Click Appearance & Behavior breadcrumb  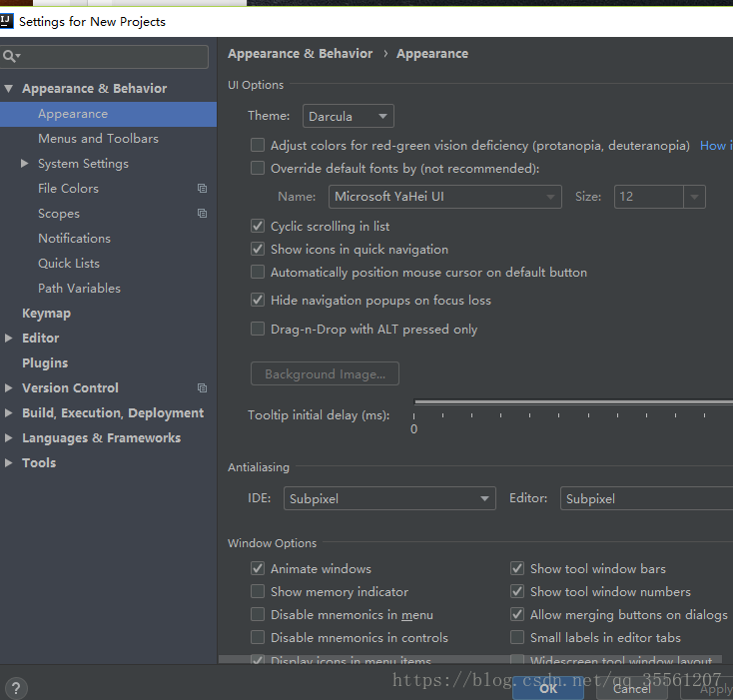coord(301,54)
